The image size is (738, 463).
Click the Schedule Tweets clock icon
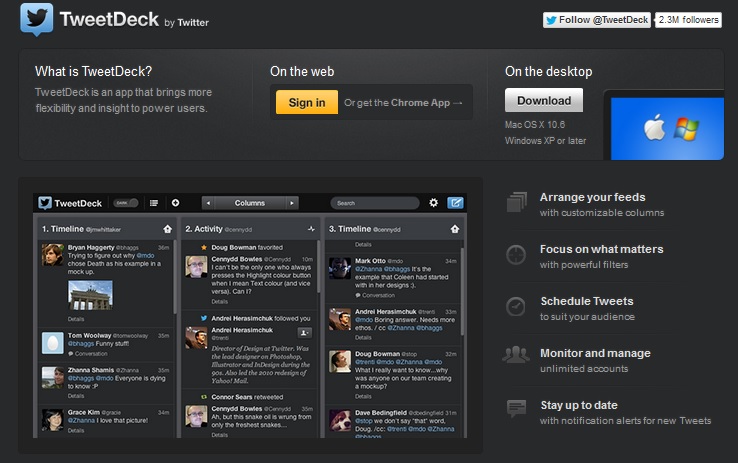(516, 307)
